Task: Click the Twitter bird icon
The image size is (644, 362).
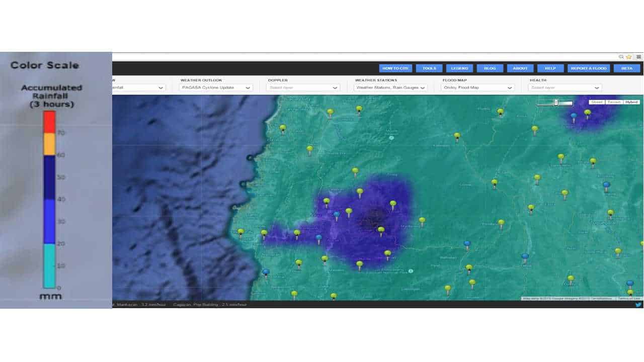Action: click(x=638, y=305)
